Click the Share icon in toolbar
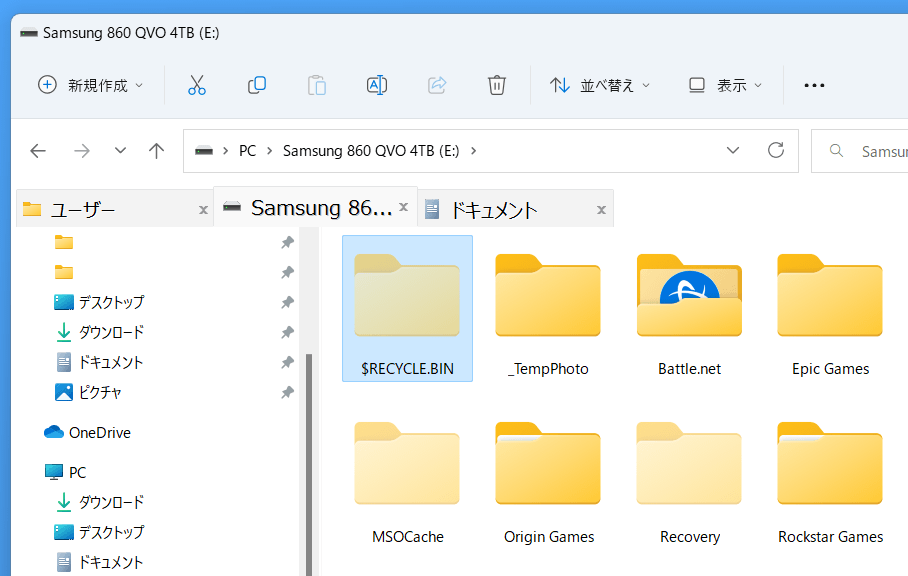The image size is (908, 576). [x=437, y=85]
